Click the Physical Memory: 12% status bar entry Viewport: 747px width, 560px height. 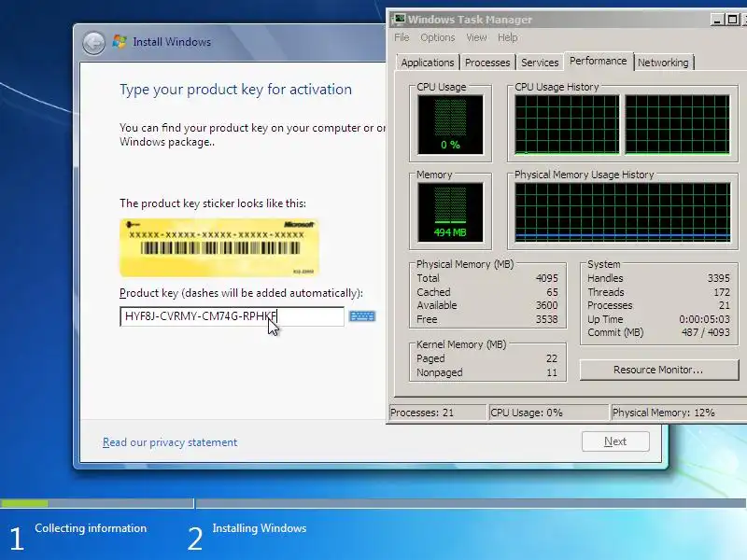[679, 413]
